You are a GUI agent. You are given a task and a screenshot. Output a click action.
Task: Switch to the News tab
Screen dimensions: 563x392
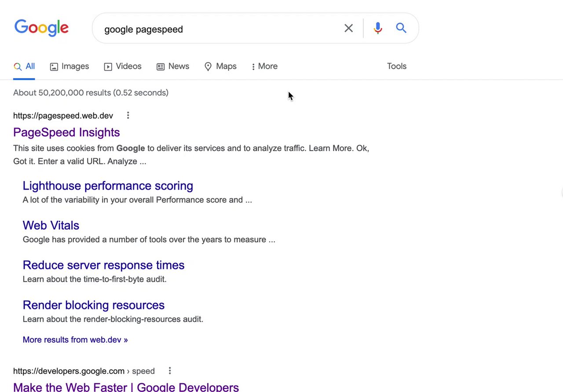coord(173,66)
